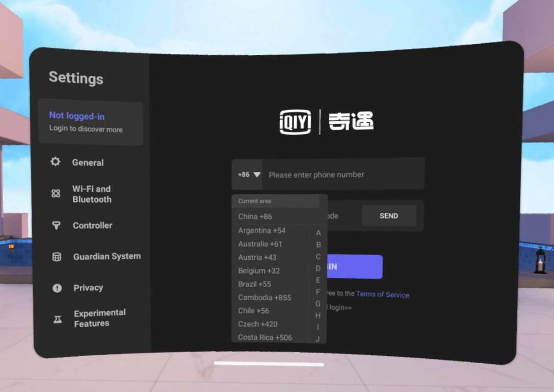Jump to letter F in index
Viewport: 554px width, 392px height.
pyautogui.click(x=318, y=292)
